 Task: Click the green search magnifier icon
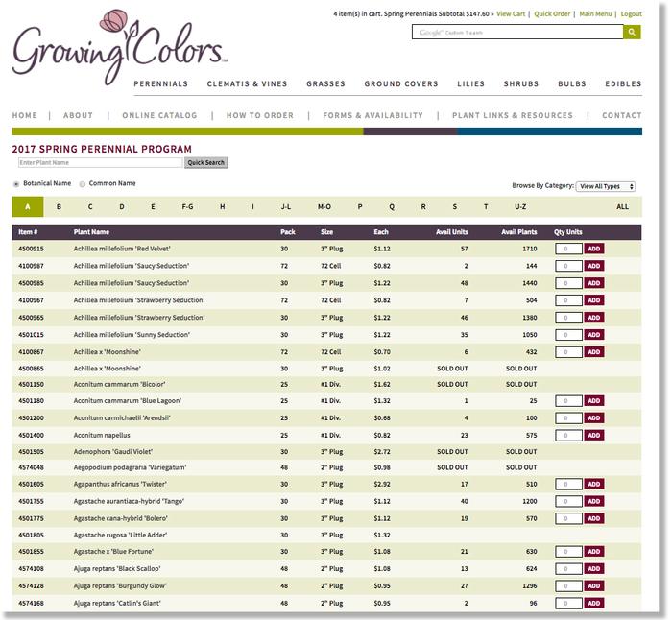(632, 32)
